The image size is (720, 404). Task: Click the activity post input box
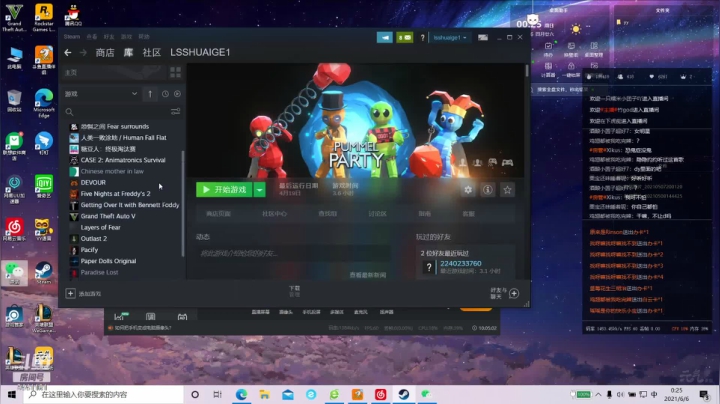[x=294, y=253]
